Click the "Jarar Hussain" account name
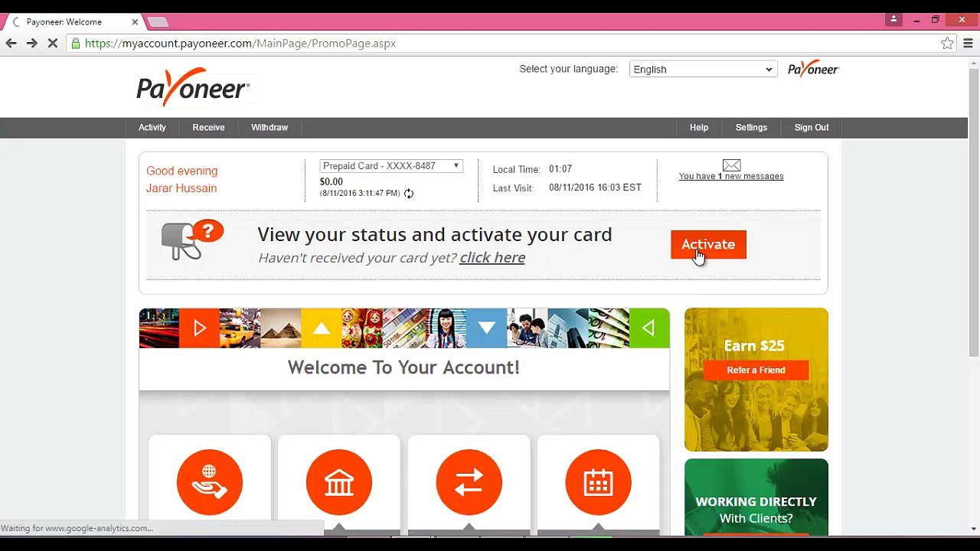The image size is (980, 551). click(181, 188)
